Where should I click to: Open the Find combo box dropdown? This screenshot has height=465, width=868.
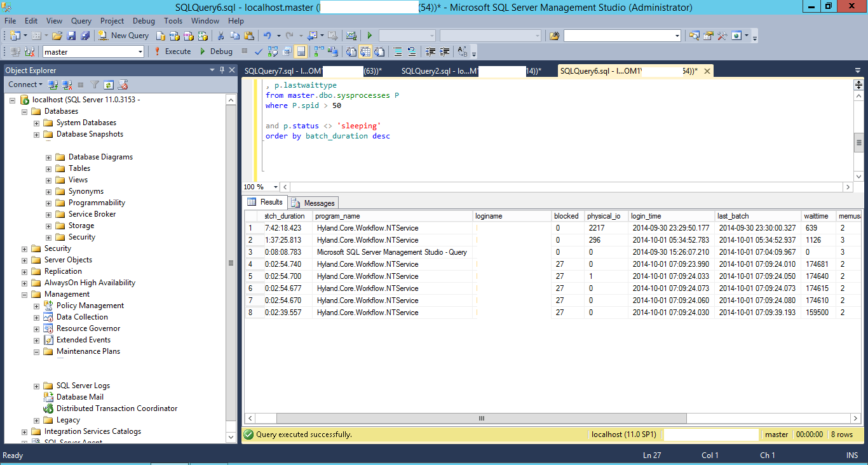(677, 36)
